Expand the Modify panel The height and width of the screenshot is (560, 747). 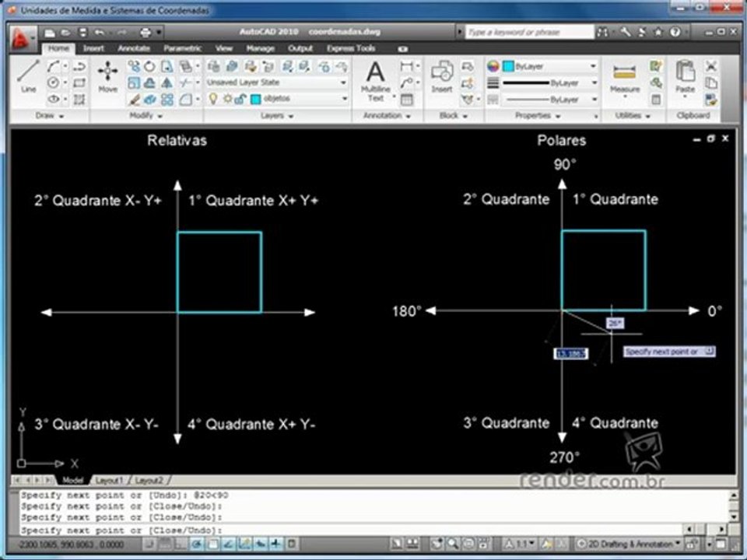coord(146,115)
